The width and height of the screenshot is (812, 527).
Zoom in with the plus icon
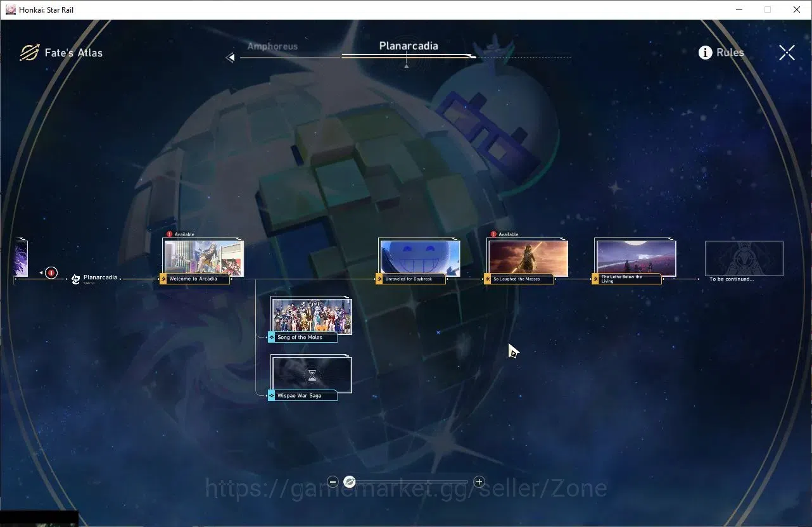coord(479,482)
